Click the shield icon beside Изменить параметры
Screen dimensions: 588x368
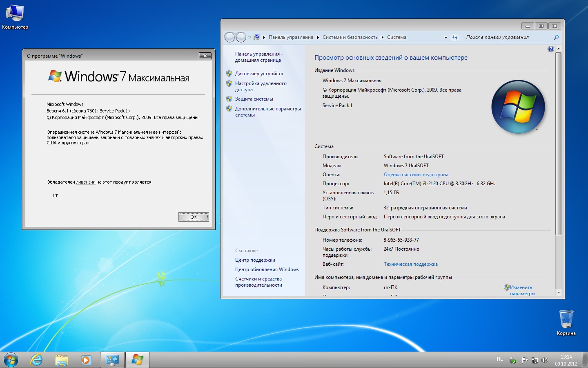506,287
